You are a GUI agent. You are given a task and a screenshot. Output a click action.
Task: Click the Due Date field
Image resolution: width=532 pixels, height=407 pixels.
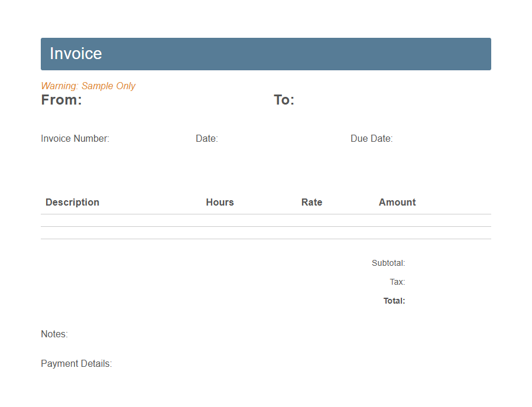pos(371,138)
